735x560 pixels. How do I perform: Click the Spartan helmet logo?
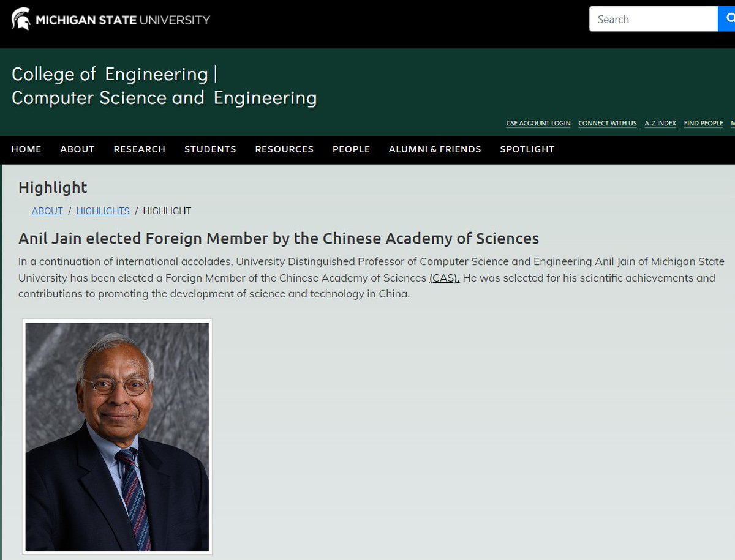pyautogui.click(x=21, y=19)
